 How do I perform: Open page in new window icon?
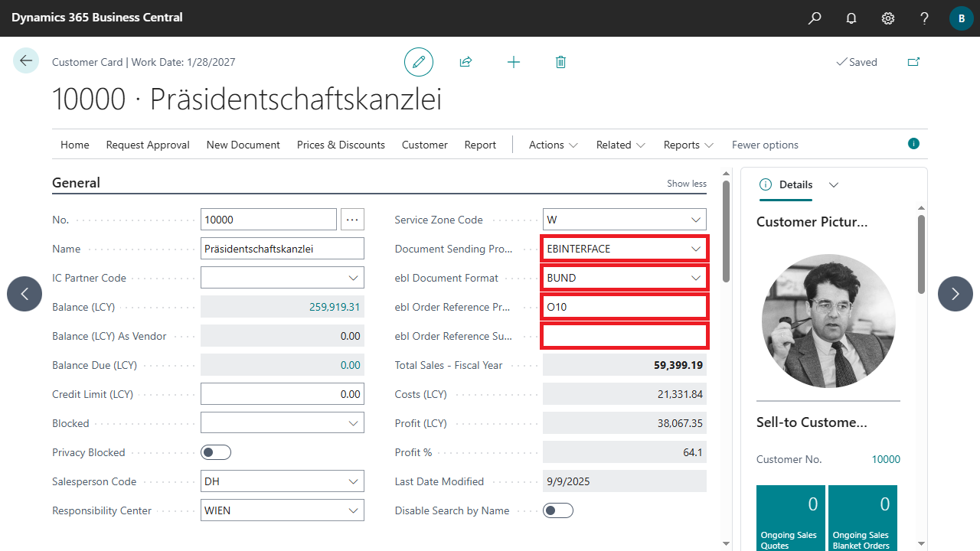[913, 62]
